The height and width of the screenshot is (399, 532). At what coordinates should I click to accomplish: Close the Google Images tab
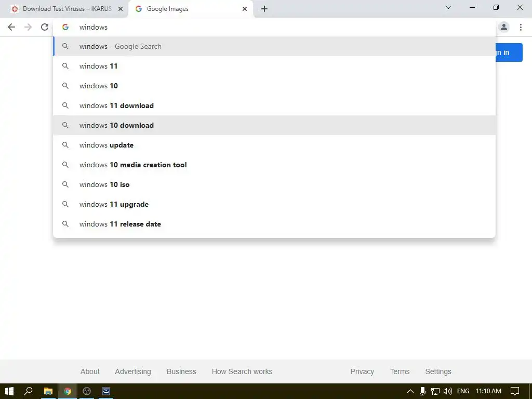click(245, 9)
